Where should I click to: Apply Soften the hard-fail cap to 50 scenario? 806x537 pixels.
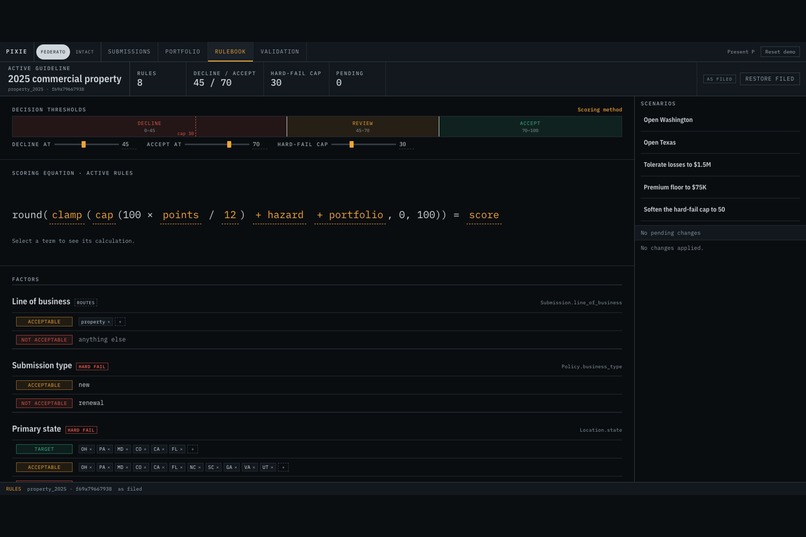[x=720, y=210]
